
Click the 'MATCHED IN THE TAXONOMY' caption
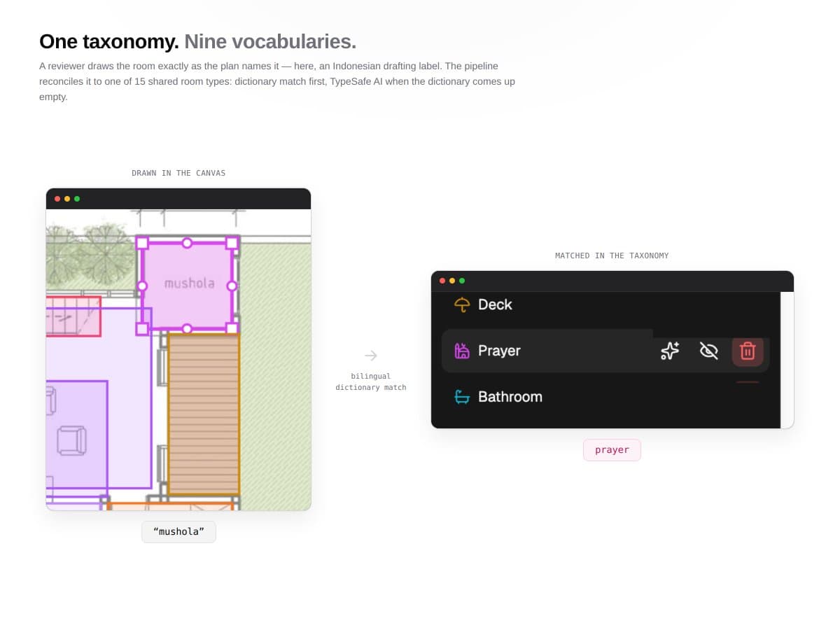612,255
